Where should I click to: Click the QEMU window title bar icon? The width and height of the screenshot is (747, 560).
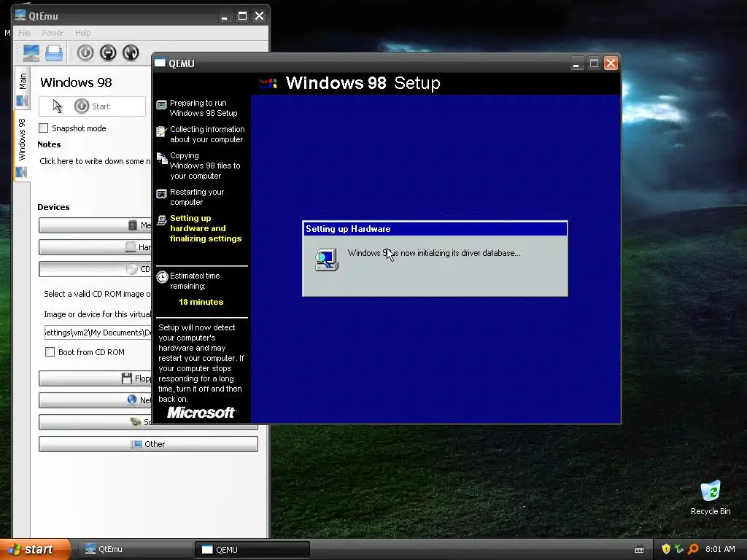pos(160,63)
